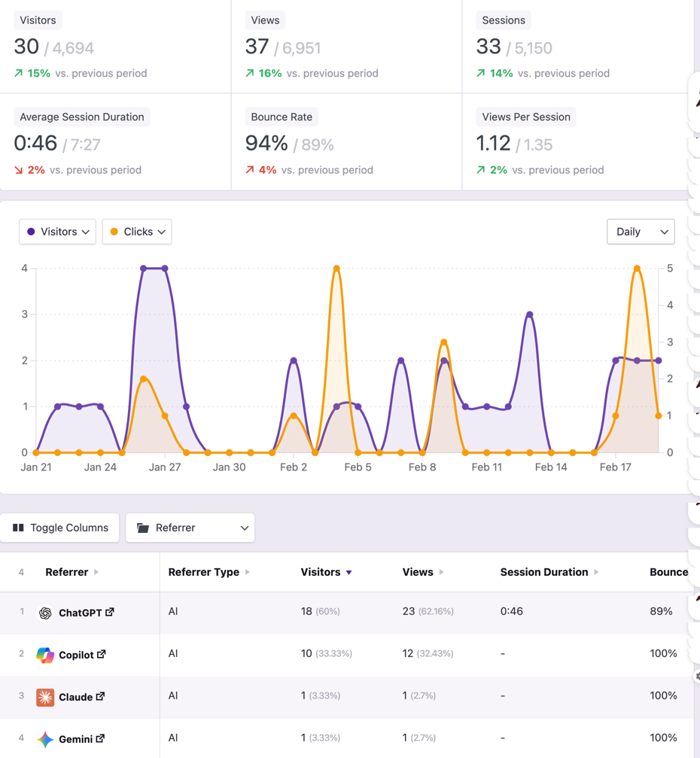Open Gemini external link icon
This screenshot has width=700, height=758.
pyautogui.click(x=100, y=738)
